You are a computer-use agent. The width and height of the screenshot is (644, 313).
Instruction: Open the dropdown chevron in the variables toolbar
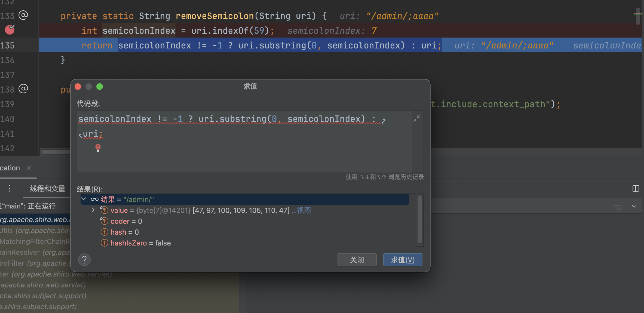[x=634, y=206]
